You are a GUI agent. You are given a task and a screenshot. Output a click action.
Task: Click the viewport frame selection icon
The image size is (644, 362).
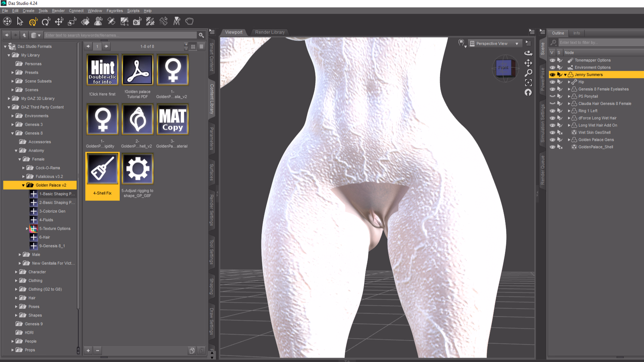click(x=528, y=83)
